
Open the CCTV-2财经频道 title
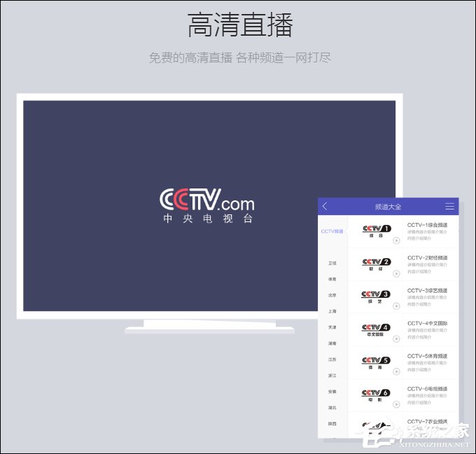tap(427, 258)
